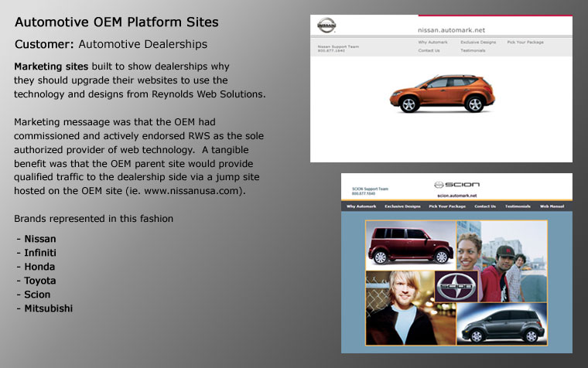Screen dimensions: 588x368
Task: Click the Automotive OEM Platform Sites heading
Action: [117, 22]
